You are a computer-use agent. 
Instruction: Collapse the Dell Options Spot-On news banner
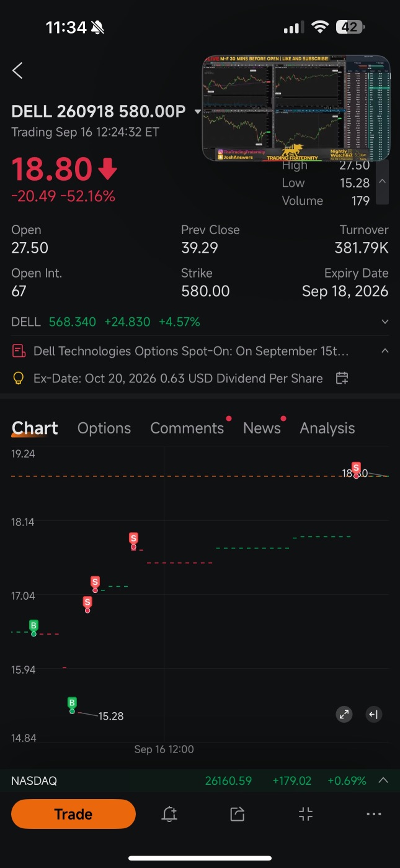coord(385,351)
